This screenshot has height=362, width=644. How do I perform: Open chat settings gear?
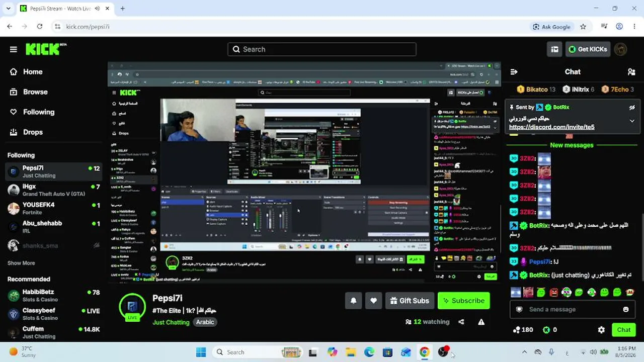tap(601, 330)
